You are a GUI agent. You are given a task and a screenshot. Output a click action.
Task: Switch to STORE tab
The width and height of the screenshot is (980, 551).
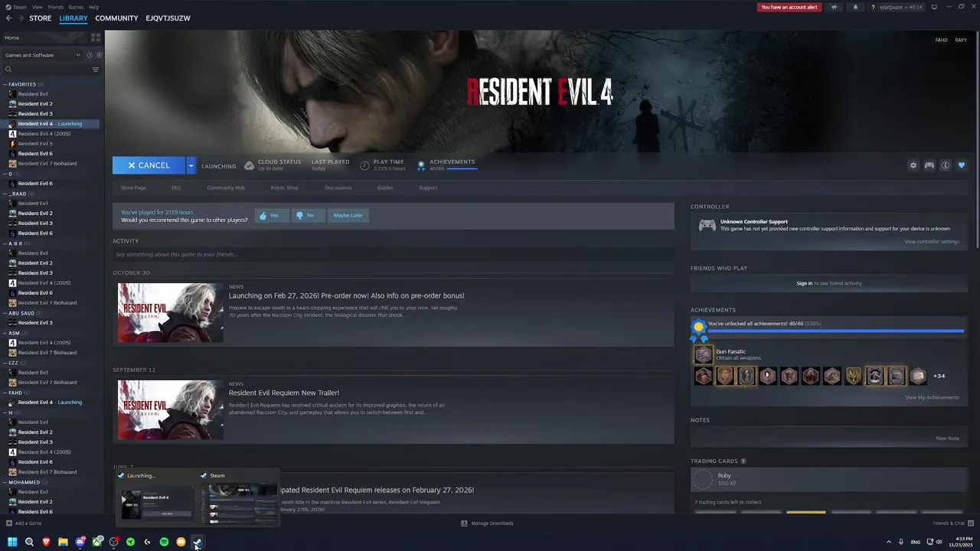coord(41,18)
